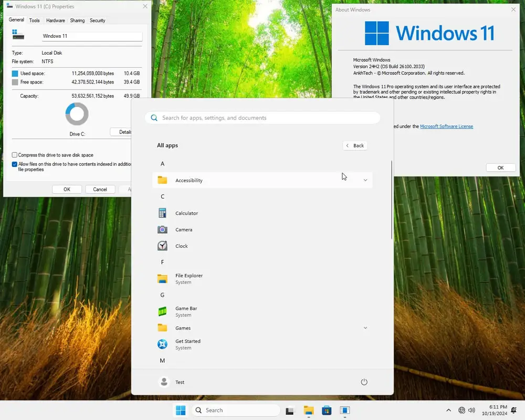Image resolution: width=525 pixels, height=420 pixels.
Task: Launch Game Bar from the app list
Action: tap(186, 311)
